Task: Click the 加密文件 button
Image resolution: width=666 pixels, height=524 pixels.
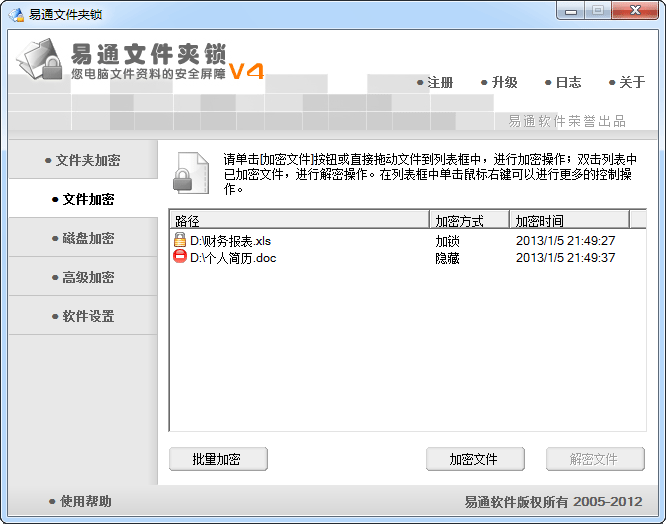Action: (x=475, y=459)
